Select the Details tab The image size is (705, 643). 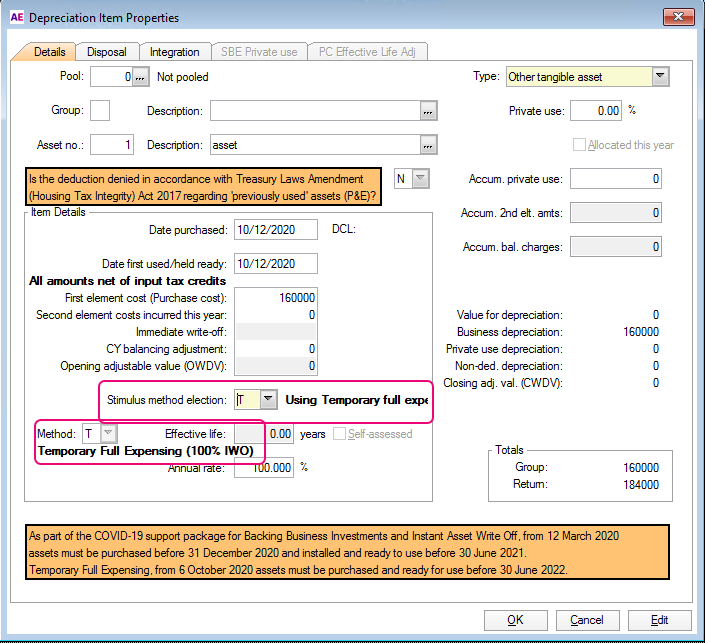[x=49, y=52]
